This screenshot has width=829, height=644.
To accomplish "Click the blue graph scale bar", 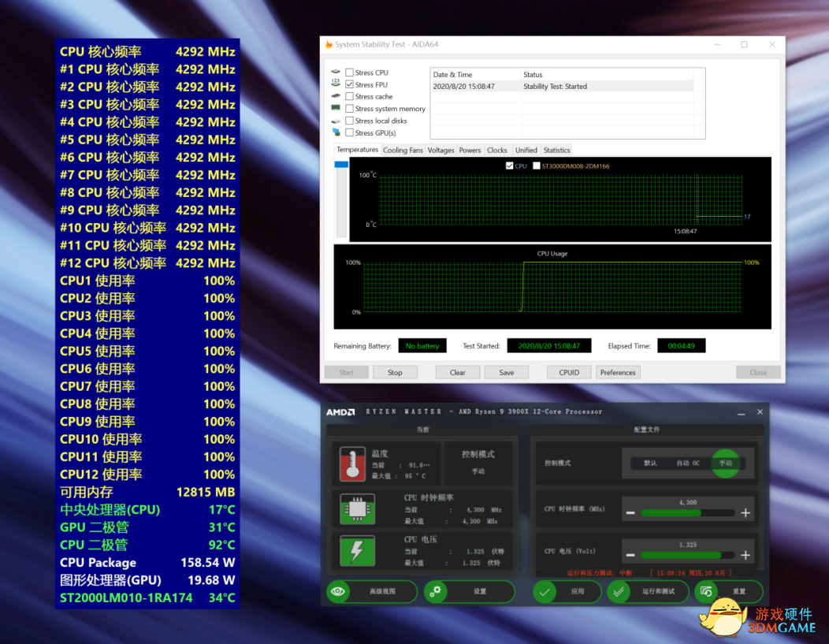I will pos(341,165).
